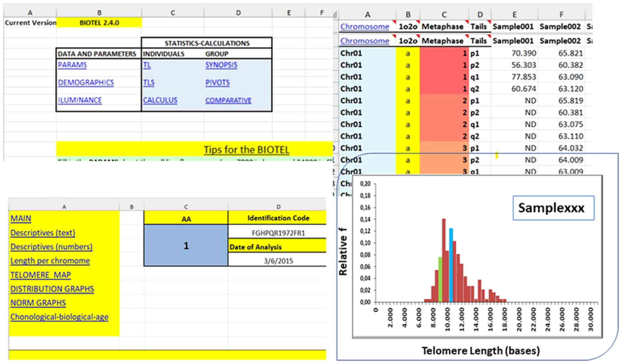The width and height of the screenshot is (622, 364).
Task: Open the DEMOGRAPHICS link
Action: pyautogui.click(x=86, y=83)
